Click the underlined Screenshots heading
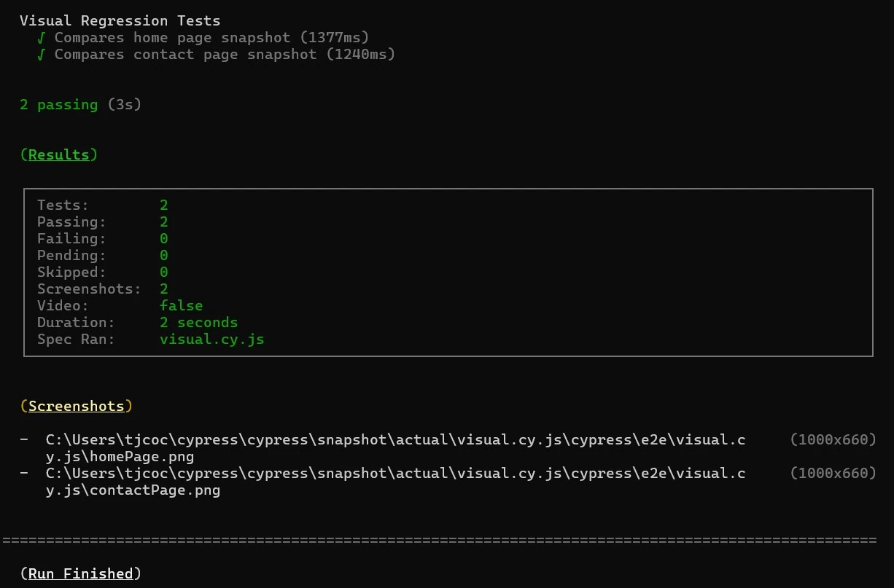This screenshot has width=894, height=588. (77, 406)
